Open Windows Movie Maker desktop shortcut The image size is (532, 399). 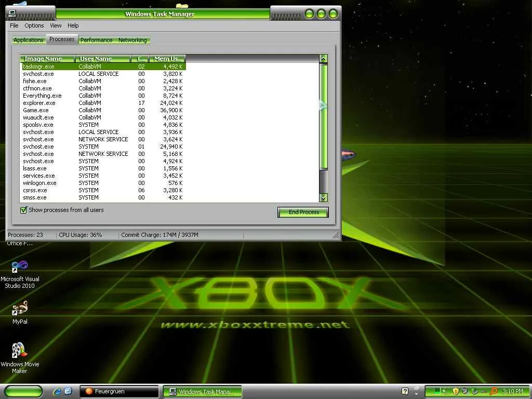(20, 358)
